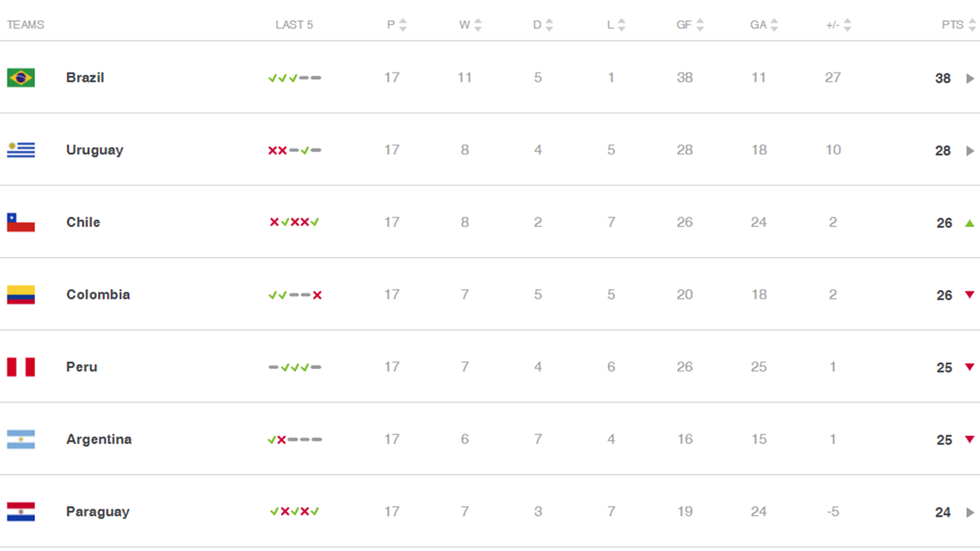Click the Chile flag icon
Viewport: 980px width, 551px height.
tap(21, 222)
